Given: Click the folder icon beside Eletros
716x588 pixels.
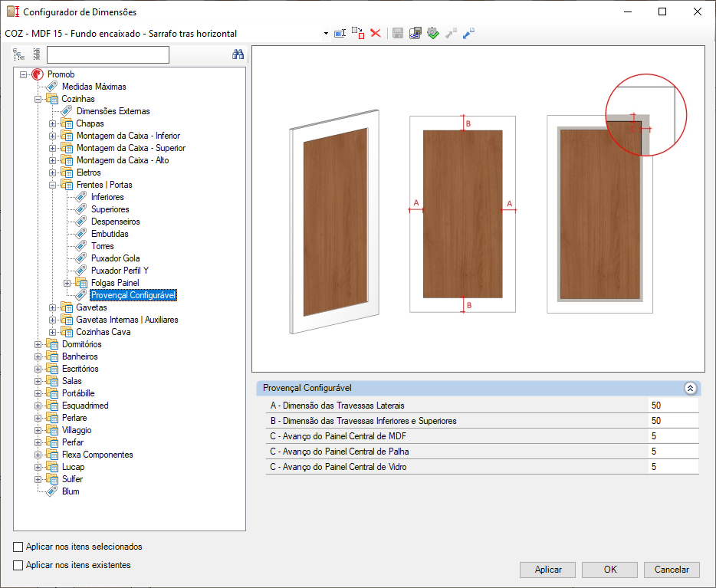Looking at the screenshot, I should [67, 172].
